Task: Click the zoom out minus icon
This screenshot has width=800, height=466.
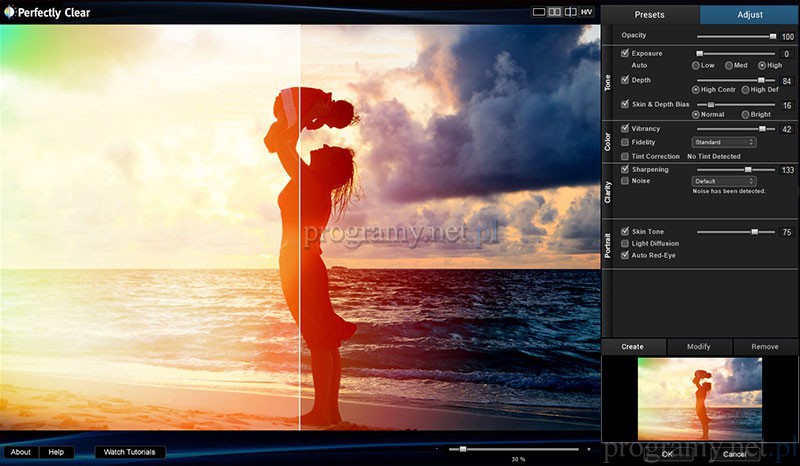Action: pyautogui.click(x=437, y=449)
